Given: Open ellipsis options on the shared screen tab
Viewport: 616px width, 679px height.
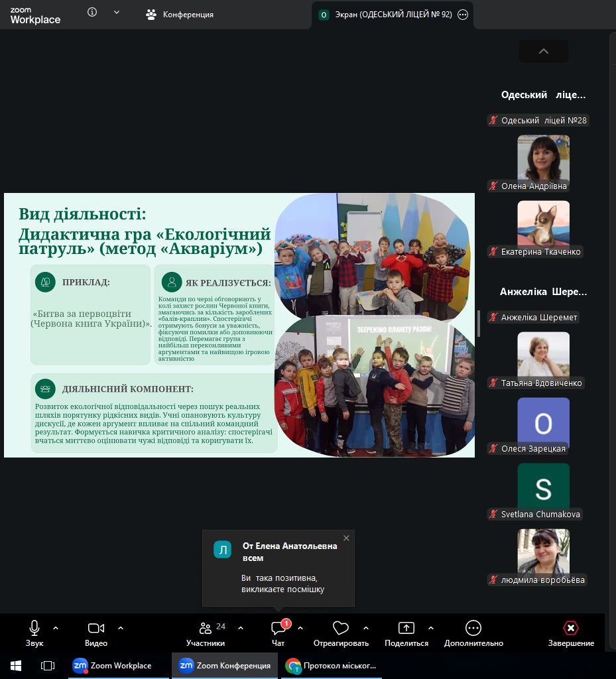Looking at the screenshot, I should tap(463, 15).
